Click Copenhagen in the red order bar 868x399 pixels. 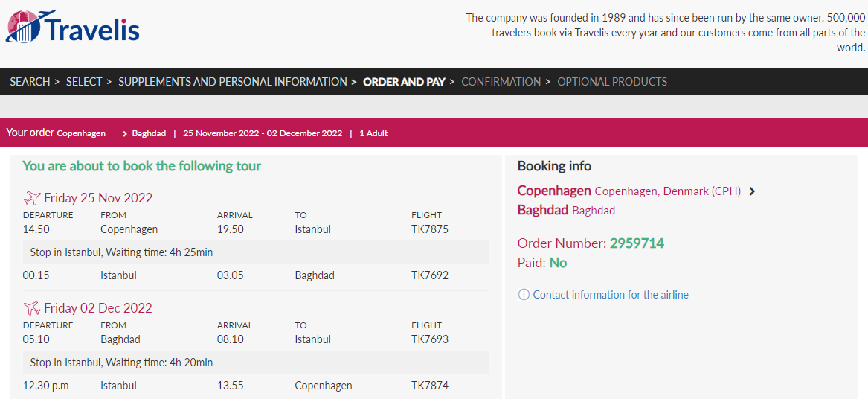pyautogui.click(x=81, y=133)
